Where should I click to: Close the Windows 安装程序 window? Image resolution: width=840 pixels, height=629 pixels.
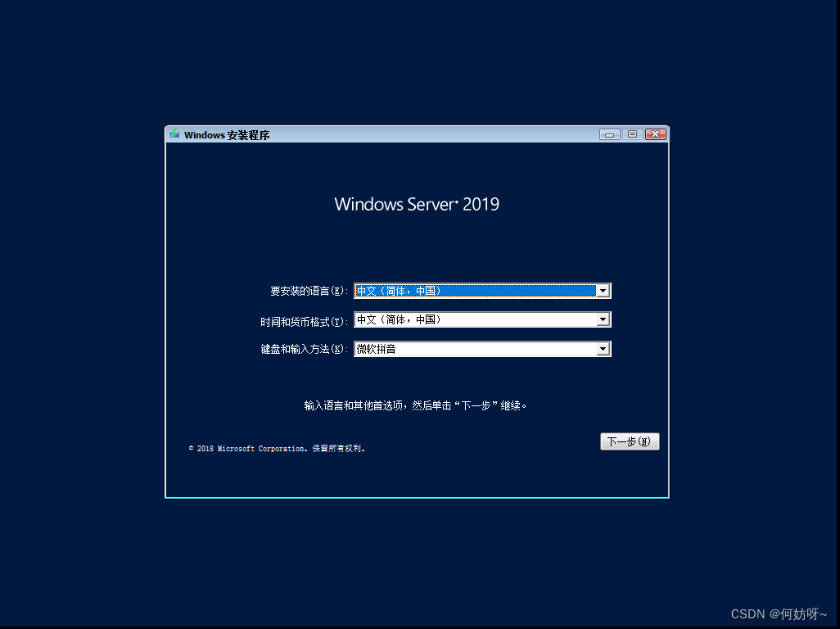pyautogui.click(x=656, y=134)
